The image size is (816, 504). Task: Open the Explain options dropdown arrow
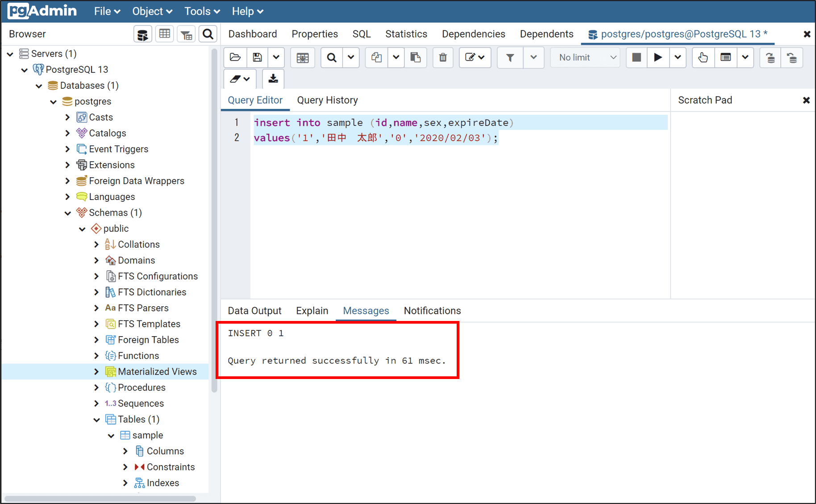tap(745, 58)
